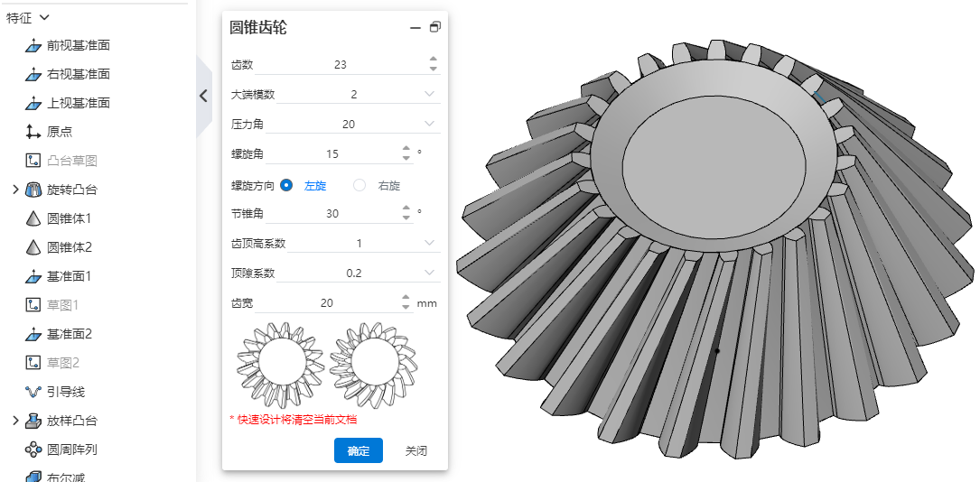Select the 引导线 guide curve icon

tap(33, 392)
